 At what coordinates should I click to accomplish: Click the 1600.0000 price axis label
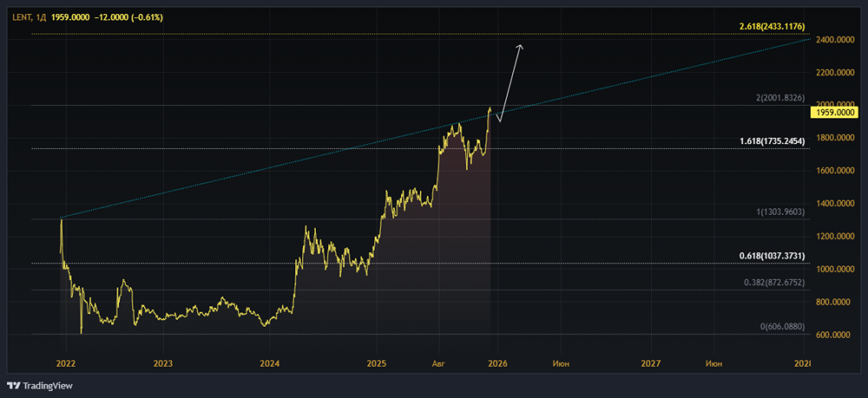(833, 171)
